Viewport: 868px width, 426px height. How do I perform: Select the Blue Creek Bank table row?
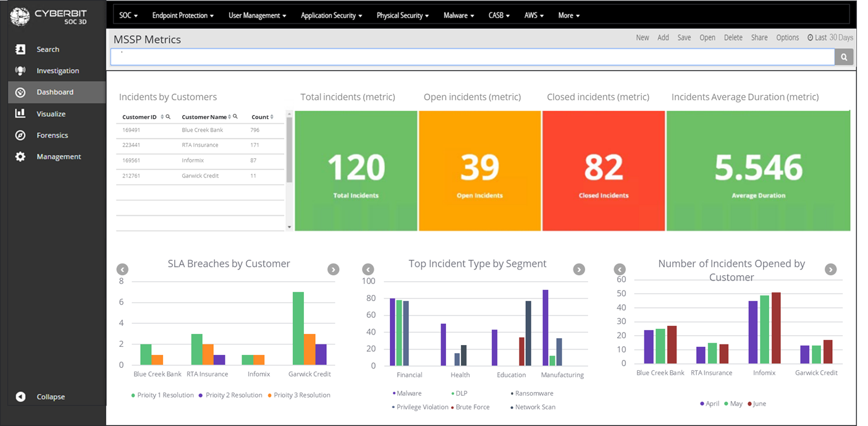pyautogui.click(x=200, y=130)
